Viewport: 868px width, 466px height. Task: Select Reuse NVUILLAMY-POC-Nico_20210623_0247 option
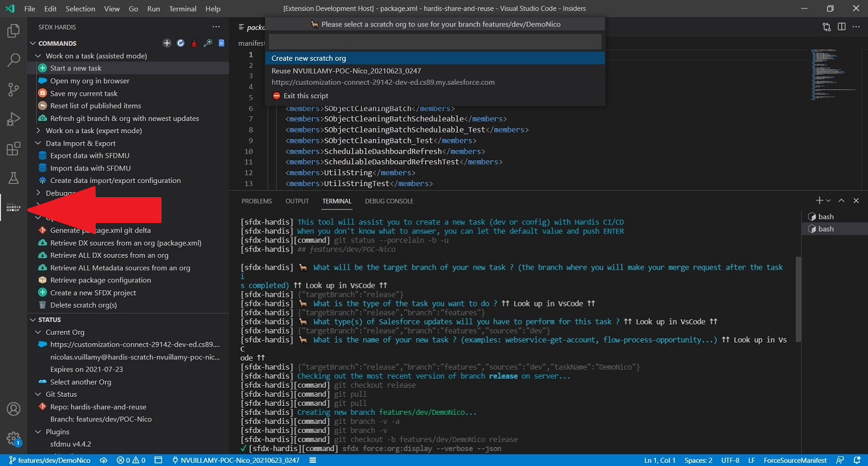coord(435,76)
